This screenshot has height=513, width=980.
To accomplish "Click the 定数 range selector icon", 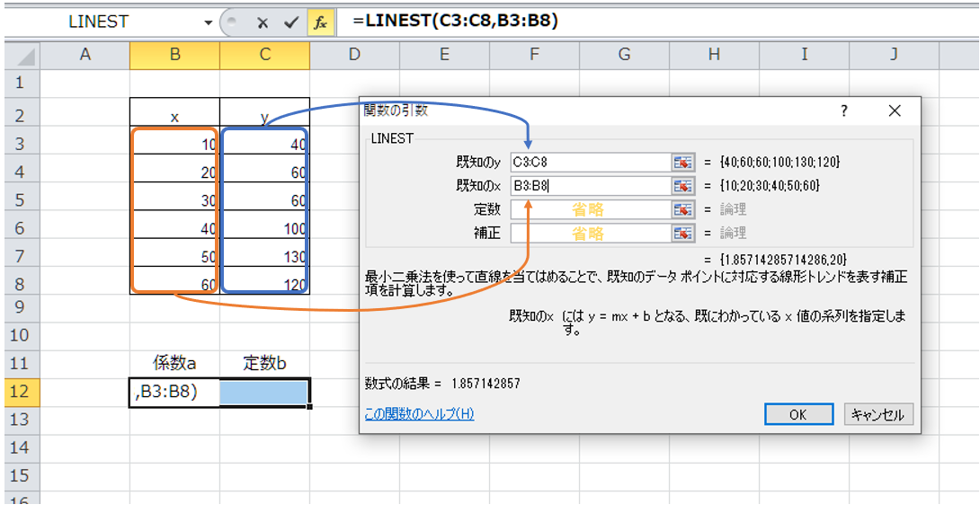I will (x=682, y=209).
